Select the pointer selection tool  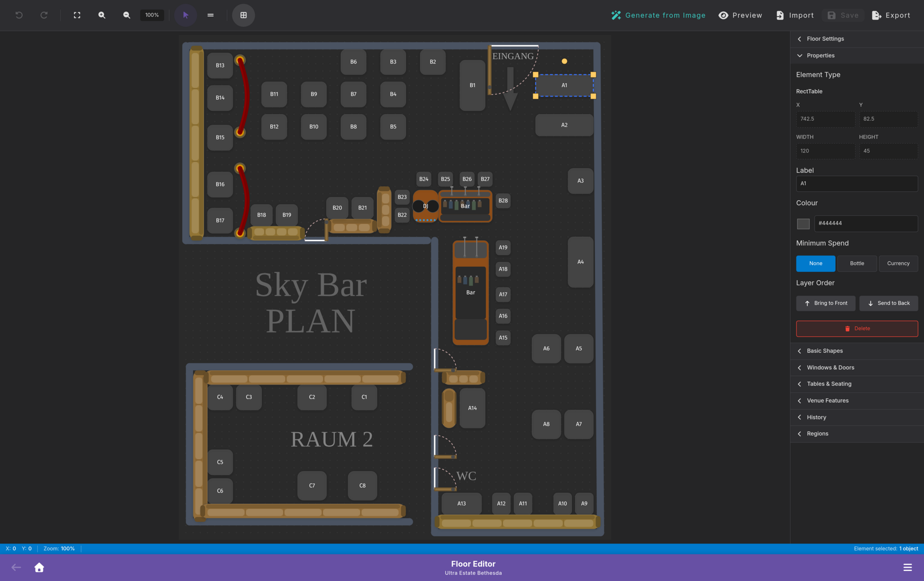(x=185, y=15)
